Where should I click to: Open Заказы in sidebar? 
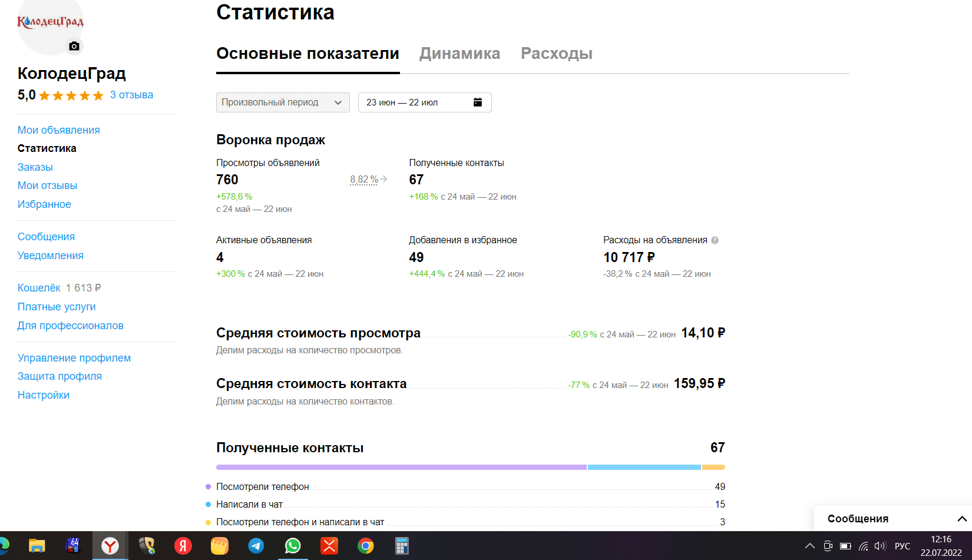click(35, 167)
